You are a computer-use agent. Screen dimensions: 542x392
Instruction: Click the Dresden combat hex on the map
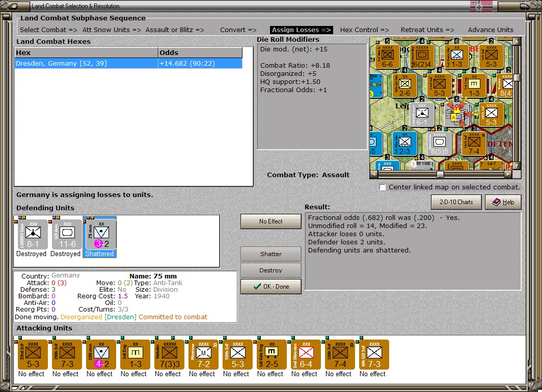click(x=457, y=115)
